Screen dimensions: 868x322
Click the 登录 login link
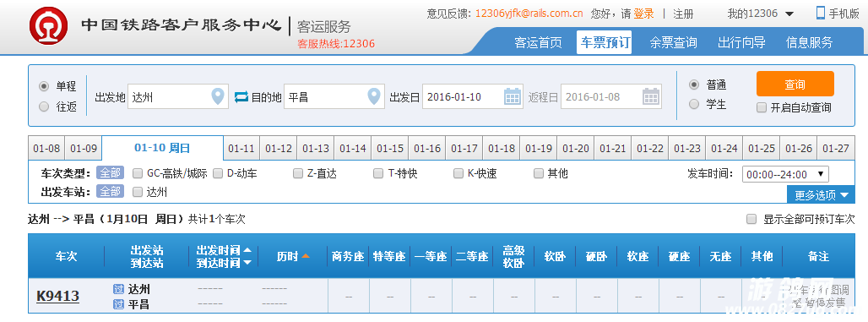(x=643, y=14)
